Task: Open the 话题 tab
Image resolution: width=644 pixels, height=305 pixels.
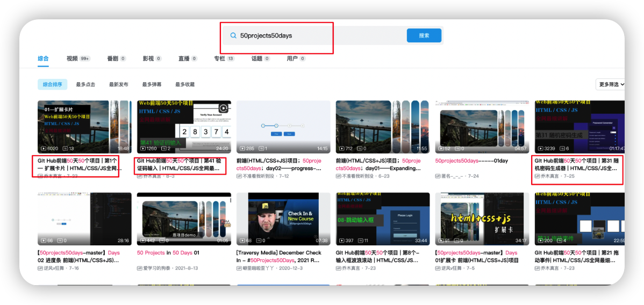Action: 261,59
